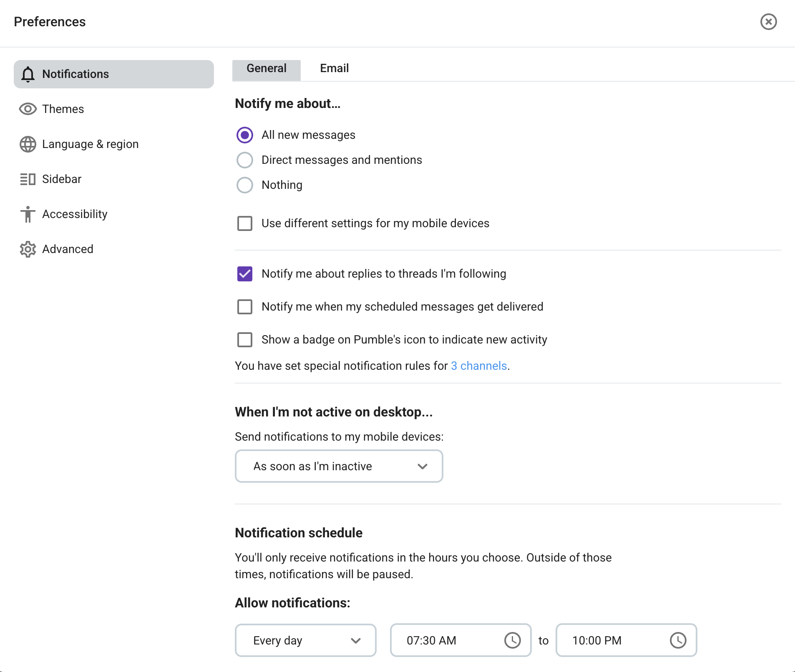Enable badge on Pumble's icon
The image size is (795, 672).
pyautogui.click(x=245, y=339)
